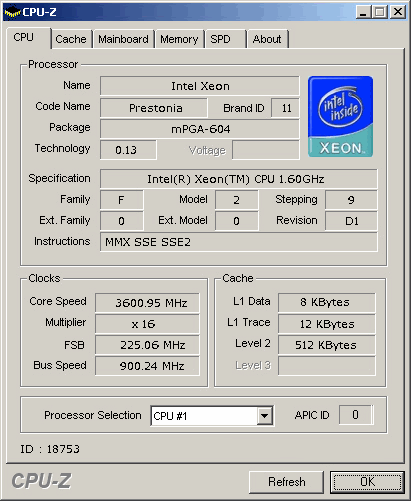The image size is (411, 501).
Task: Click the Name field showing Intel Xeon
Action: click(x=200, y=86)
